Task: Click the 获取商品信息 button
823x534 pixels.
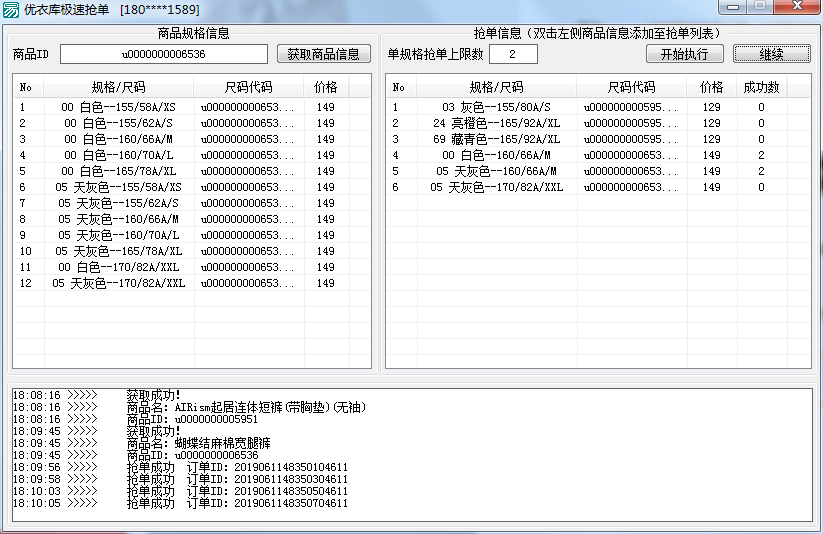Action: 323,54
